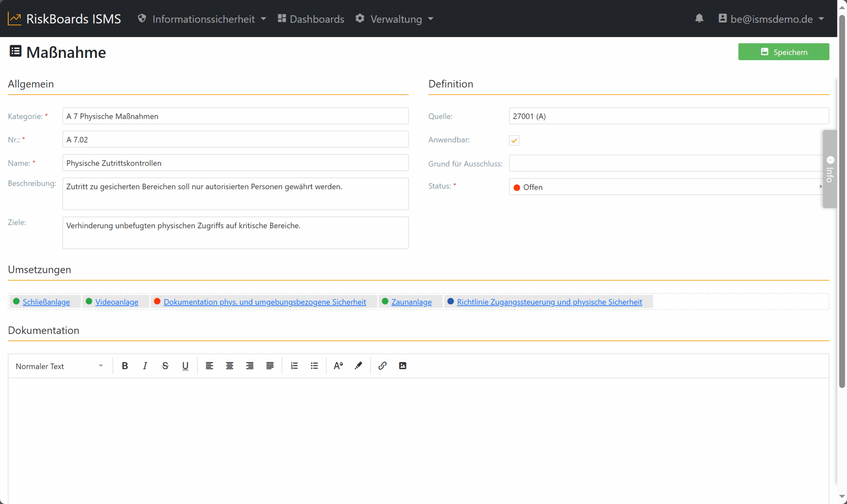
Task: Click the scrollbar down arrow
Action: [842, 496]
